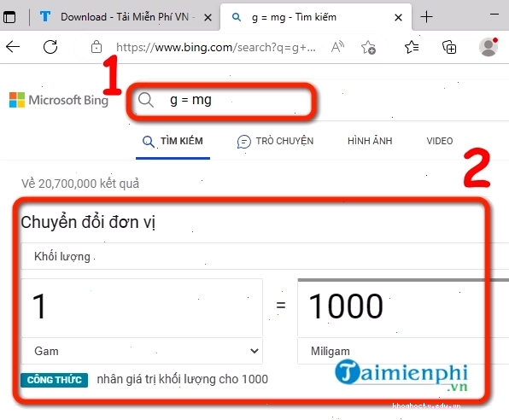This screenshot has height=420, width=509.
Task: Switch to the HÌNH ẢNH tab
Action: (370, 141)
